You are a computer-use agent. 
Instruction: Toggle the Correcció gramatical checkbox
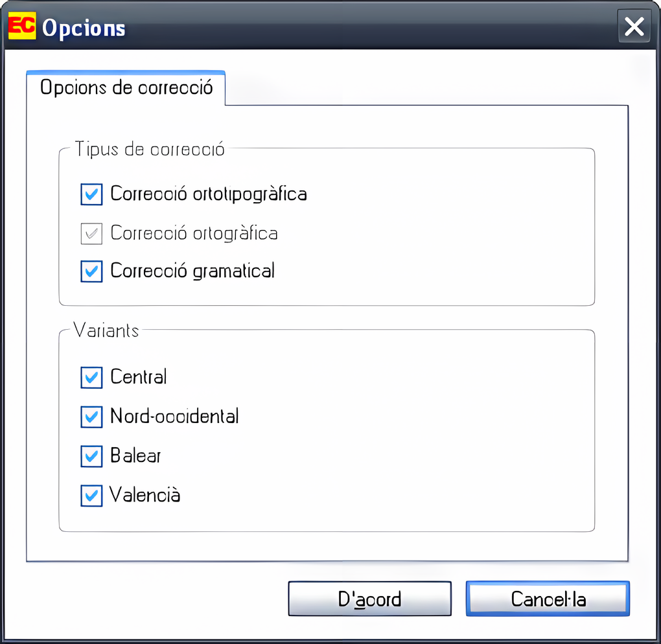click(x=91, y=271)
